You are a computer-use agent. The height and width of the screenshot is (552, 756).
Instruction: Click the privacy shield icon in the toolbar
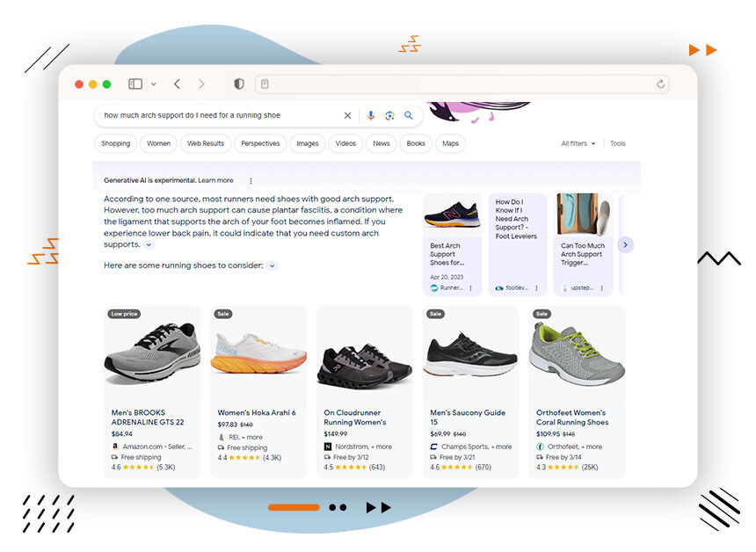pos(238,84)
